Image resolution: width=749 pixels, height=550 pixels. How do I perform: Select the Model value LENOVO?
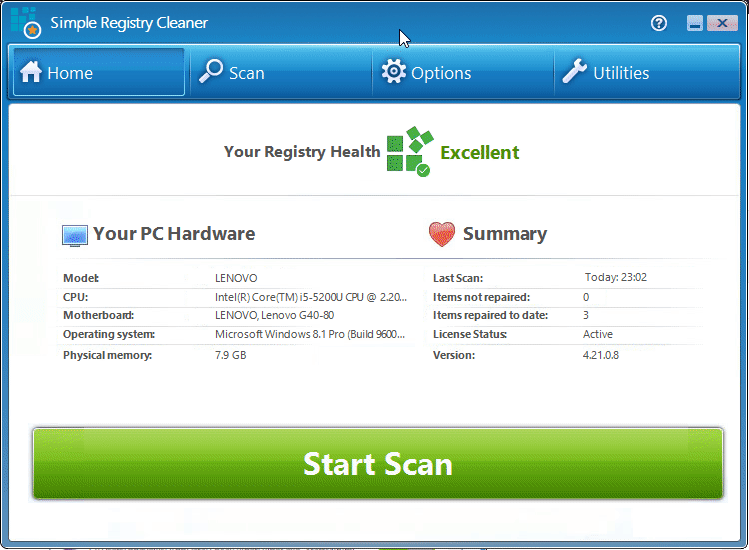click(x=236, y=278)
